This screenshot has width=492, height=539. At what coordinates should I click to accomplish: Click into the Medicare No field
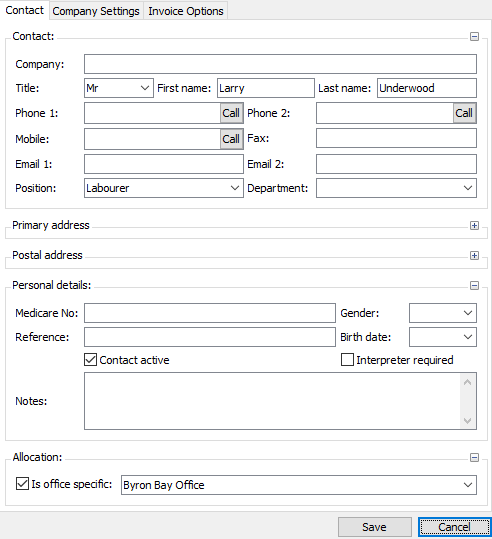tap(210, 313)
